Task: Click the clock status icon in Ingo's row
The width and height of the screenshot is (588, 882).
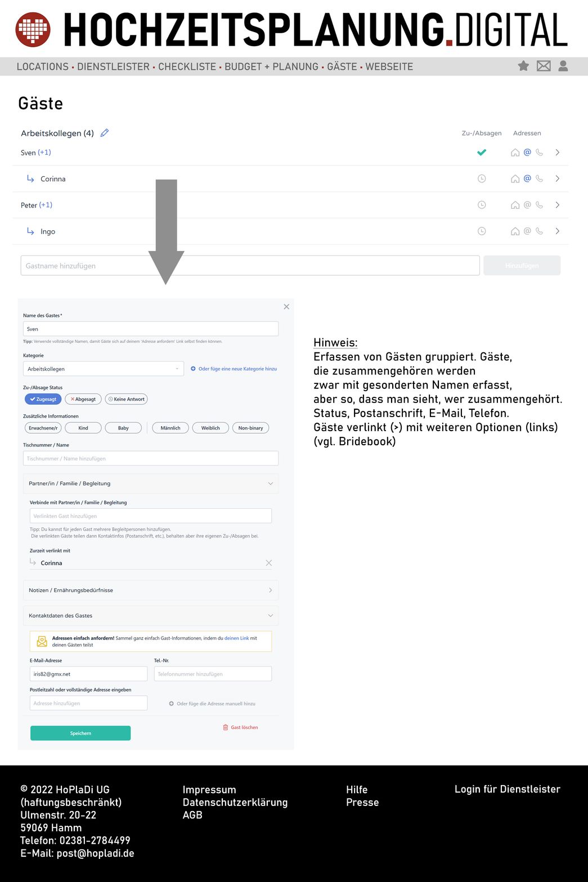Action: point(482,231)
